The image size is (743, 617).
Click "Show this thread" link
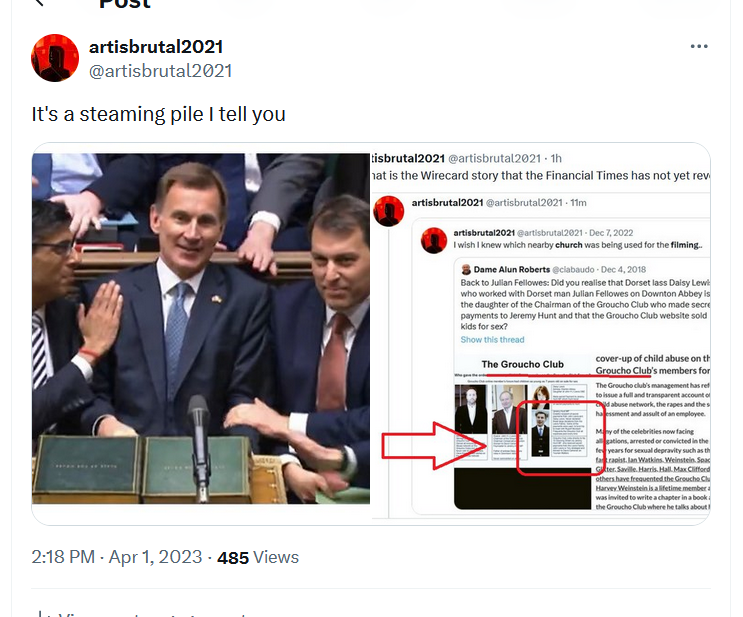pos(492,339)
